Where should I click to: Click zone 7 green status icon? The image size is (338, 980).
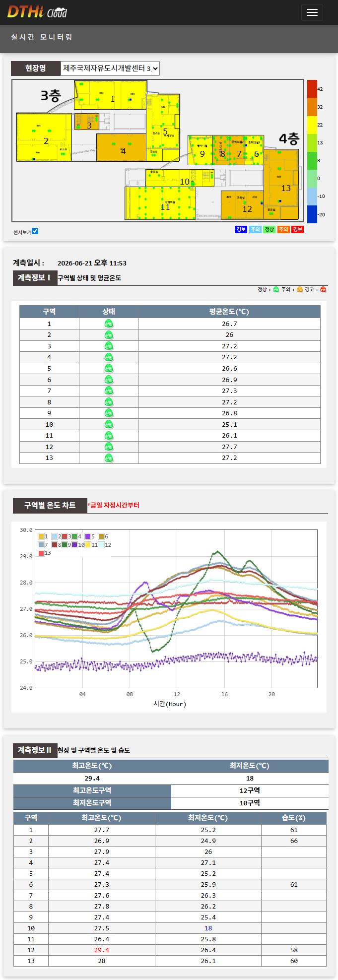109,391
